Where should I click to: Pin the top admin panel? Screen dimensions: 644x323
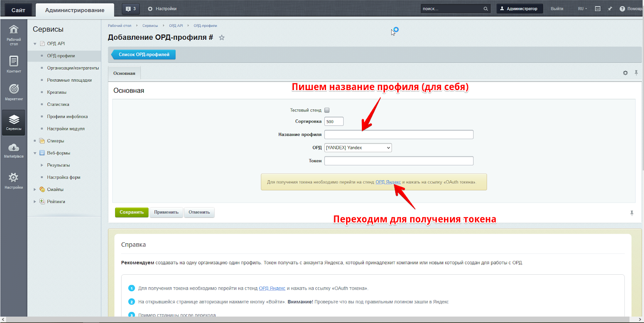click(x=610, y=8)
